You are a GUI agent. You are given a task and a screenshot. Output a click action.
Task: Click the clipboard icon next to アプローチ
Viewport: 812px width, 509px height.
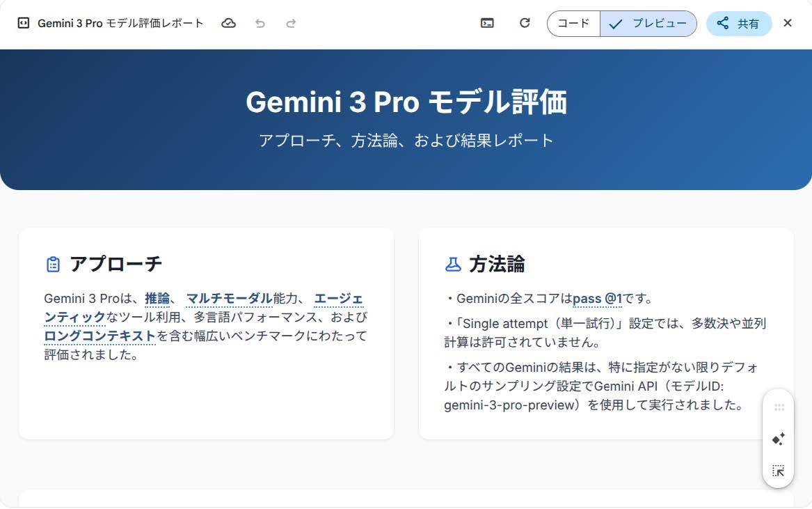pyautogui.click(x=53, y=265)
